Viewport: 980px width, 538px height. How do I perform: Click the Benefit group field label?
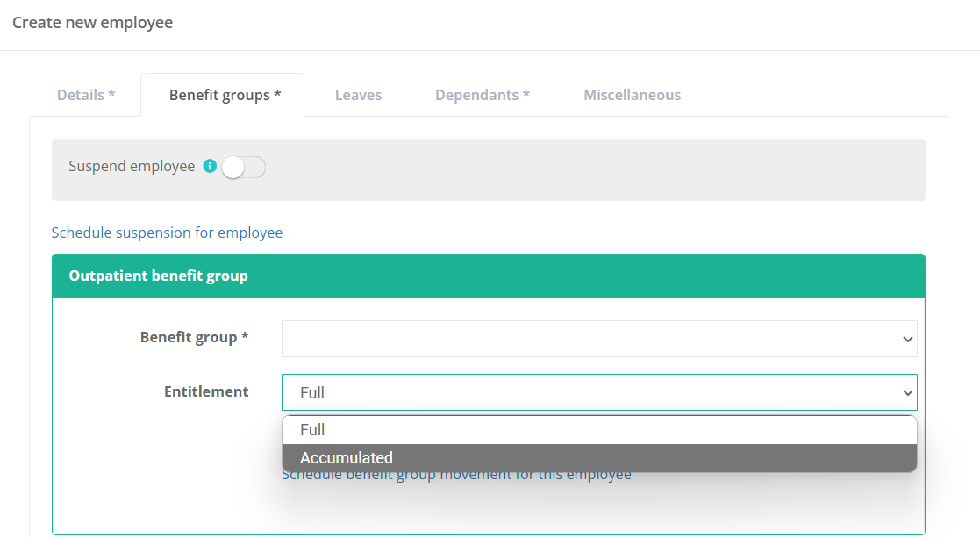(194, 337)
